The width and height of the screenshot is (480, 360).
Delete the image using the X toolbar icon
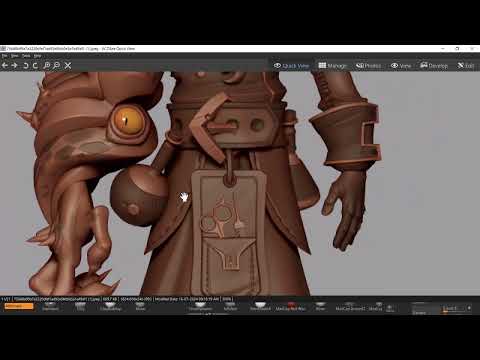[68, 65]
